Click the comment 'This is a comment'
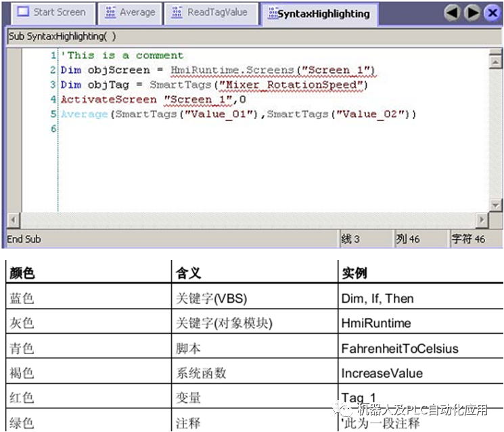The height and width of the screenshot is (432, 504). tap(122, 56)
